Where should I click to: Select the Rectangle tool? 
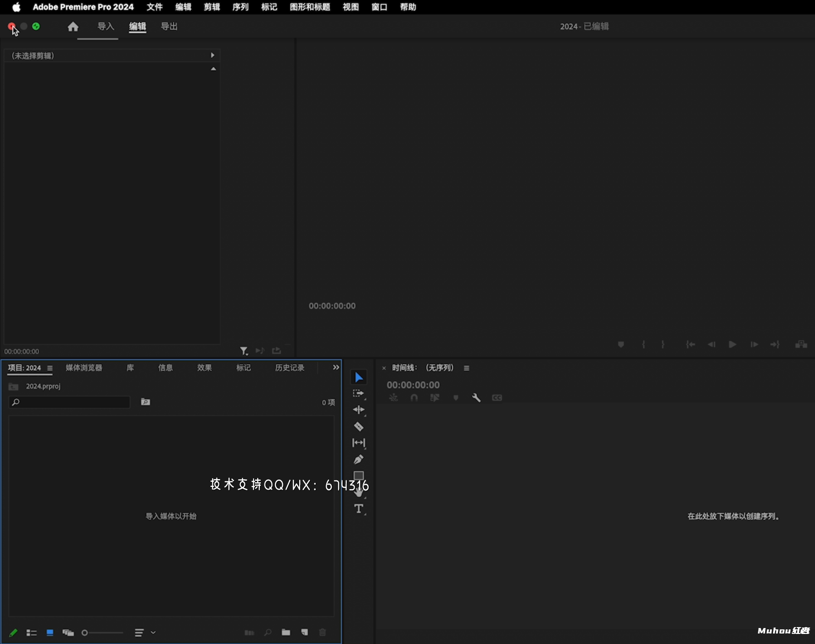[x=359, y=475]
